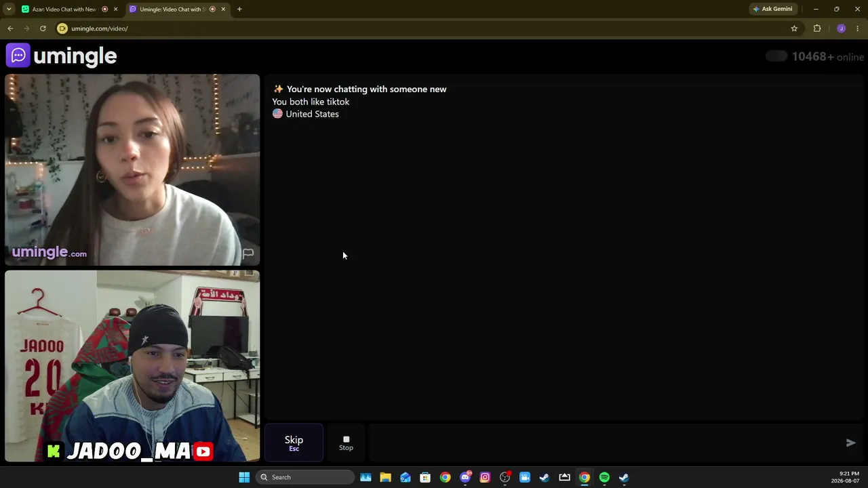This screenshot has height=488, width=868.
Task: Stop the current video chat
Action: (346, 443)
